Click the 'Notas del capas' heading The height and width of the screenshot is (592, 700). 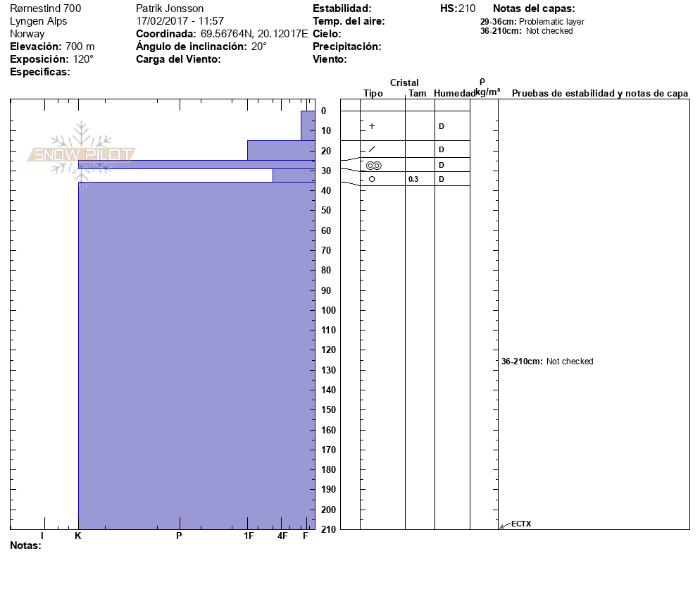pyautogui.click(x=534, y=8)
